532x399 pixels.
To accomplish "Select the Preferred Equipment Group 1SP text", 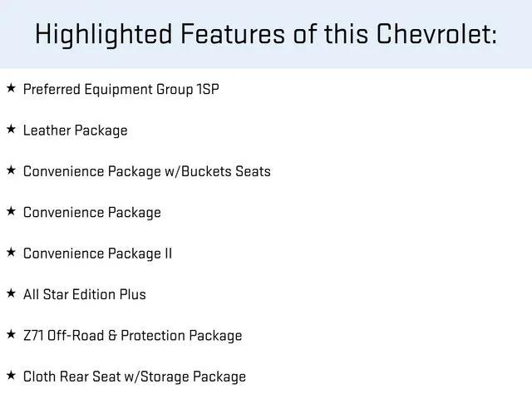I will pyautogui.click(x=121, y=90).
